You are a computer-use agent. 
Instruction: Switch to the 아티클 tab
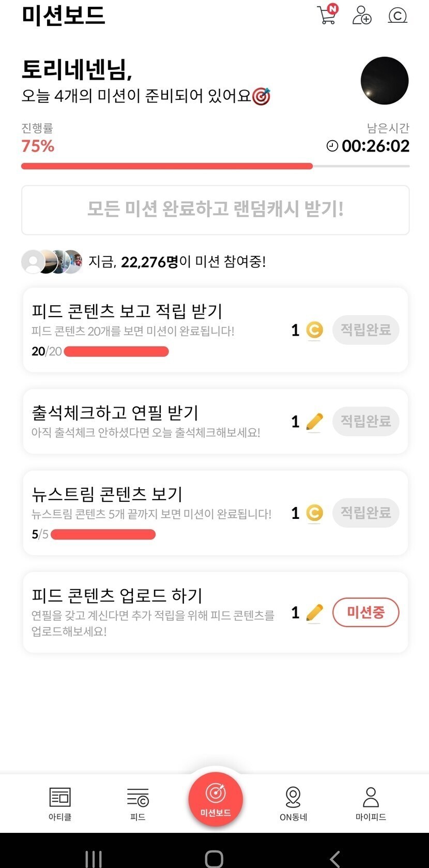coord(60,803)
